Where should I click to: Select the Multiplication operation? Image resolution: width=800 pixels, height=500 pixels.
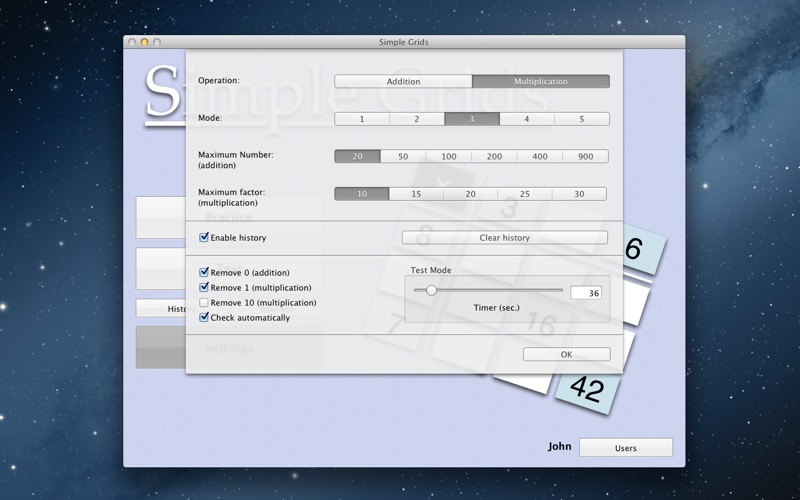(541, 81)
